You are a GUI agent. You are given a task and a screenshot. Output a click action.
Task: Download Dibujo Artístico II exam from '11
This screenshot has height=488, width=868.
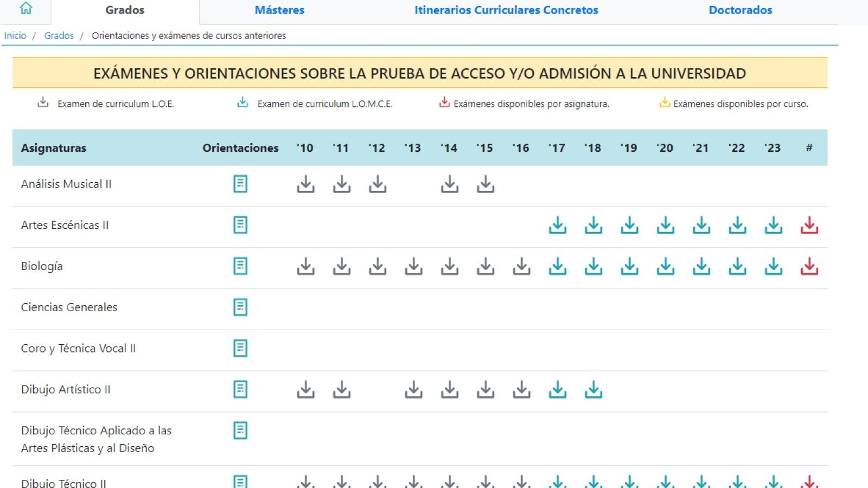(341, 389)
